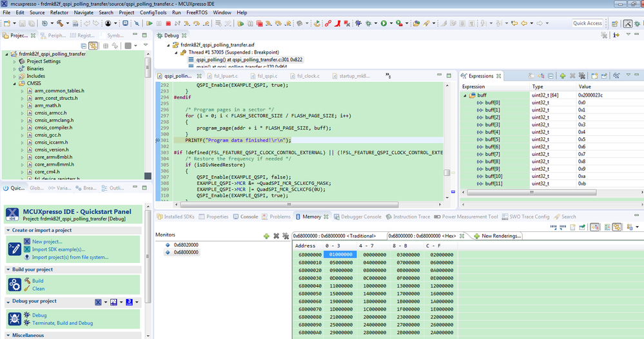This screenshot has width=644, height=339.
Task: Expand the Project Settings tree node
Action: tap(15, 61)
